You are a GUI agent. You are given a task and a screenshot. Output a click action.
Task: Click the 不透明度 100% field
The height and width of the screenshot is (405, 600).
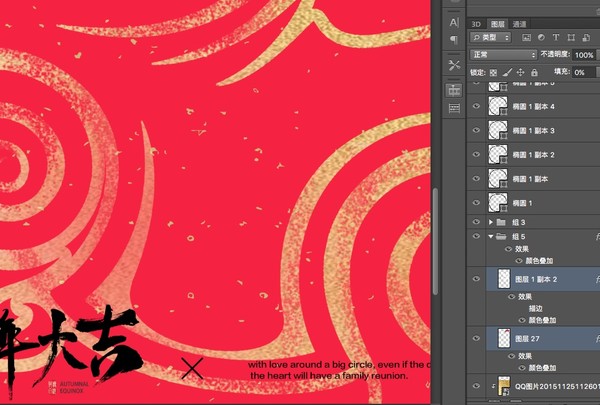tap(584, 55)
